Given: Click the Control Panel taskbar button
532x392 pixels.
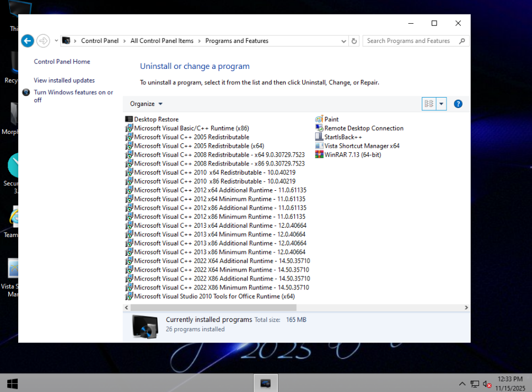Looking at the screenshot, I should click(x=266, y=383).
